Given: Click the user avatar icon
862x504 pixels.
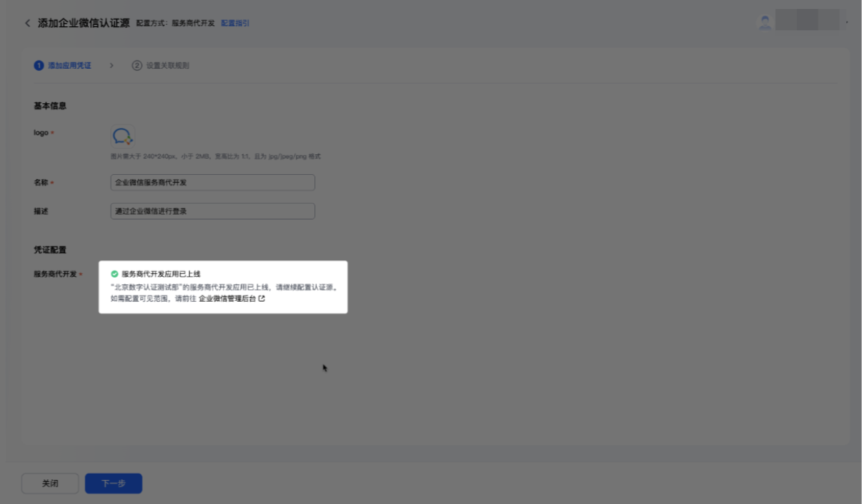Looking at the screenshot, I should [765, 22].
